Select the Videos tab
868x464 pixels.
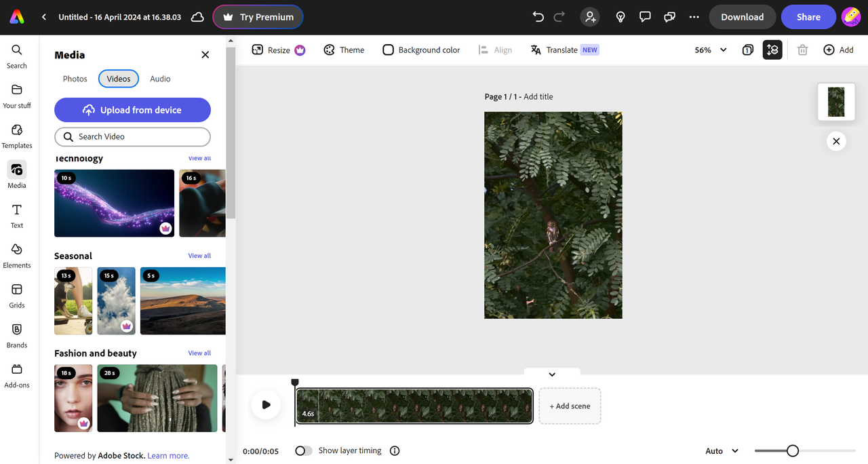[119, 79]
